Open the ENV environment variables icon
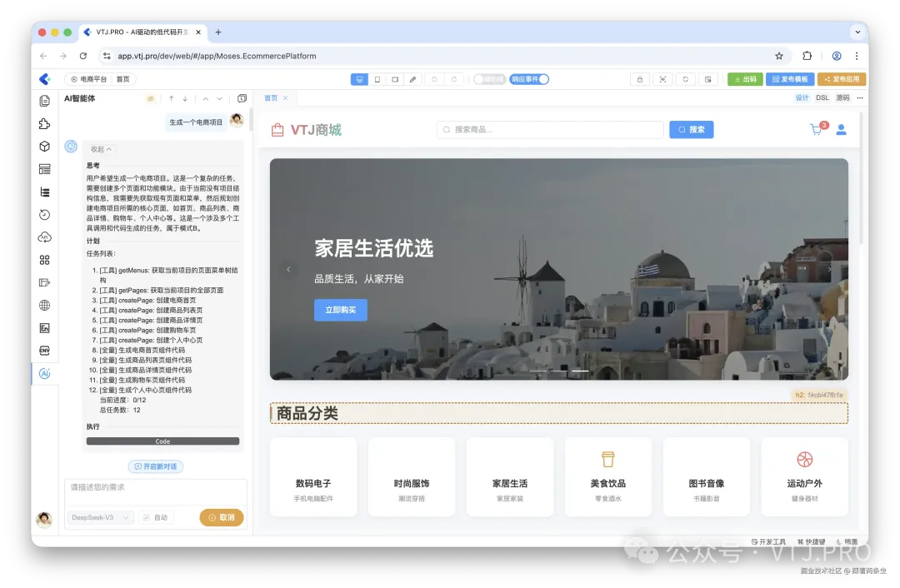This screenshot has height=588, width=900. (44, 350)
